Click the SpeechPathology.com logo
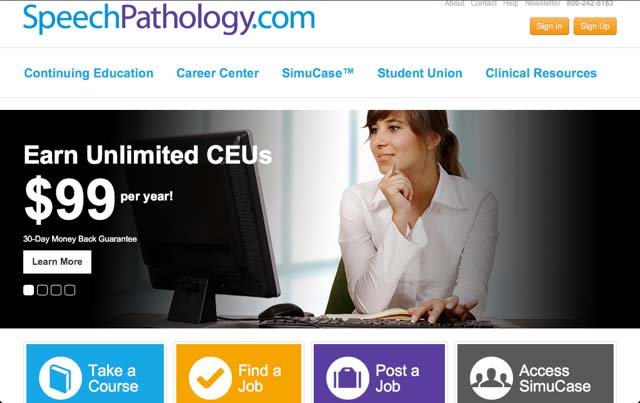The width and height of the screenshot is (640, 403). pyautogui.click(x=169, y=18)
